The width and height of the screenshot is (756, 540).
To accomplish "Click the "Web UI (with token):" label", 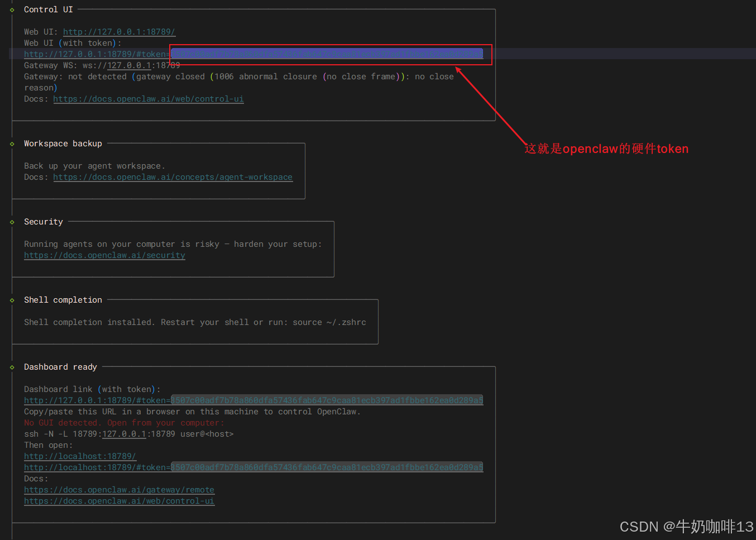I will coord(73,43).
